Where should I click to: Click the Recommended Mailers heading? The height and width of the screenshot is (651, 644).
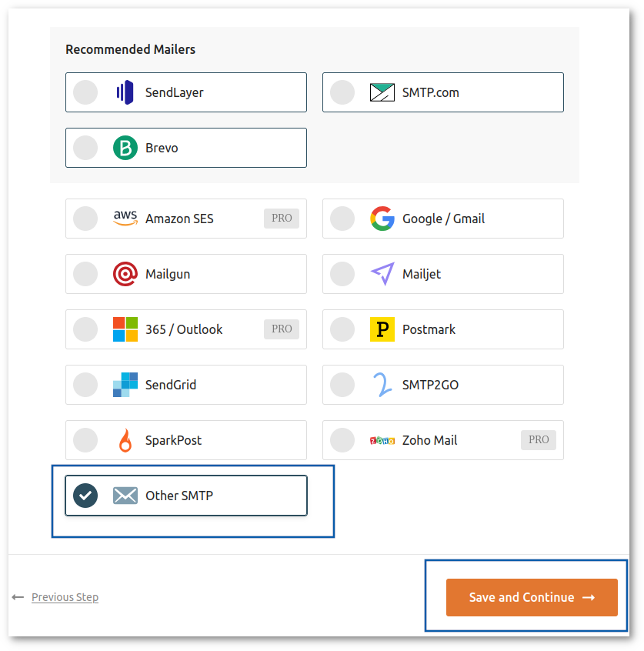tap(130, 49)
